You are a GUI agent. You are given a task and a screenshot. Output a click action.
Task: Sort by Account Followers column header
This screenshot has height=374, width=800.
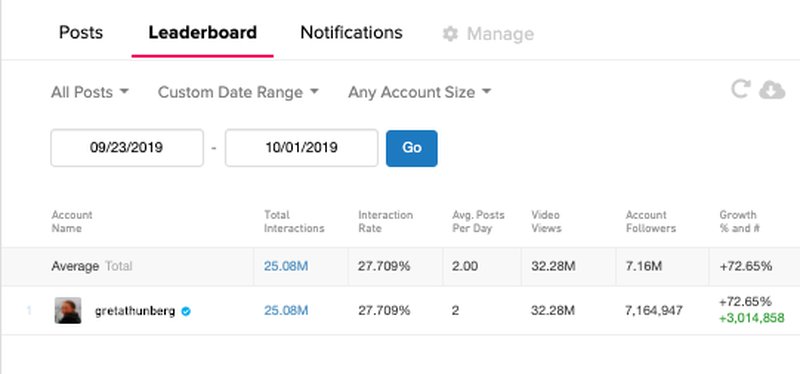coord(651,221)
